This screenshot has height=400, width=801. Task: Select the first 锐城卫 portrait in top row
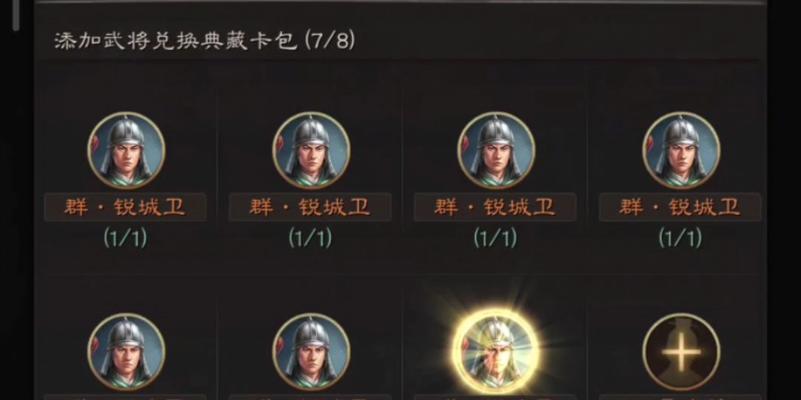[126, 151]
